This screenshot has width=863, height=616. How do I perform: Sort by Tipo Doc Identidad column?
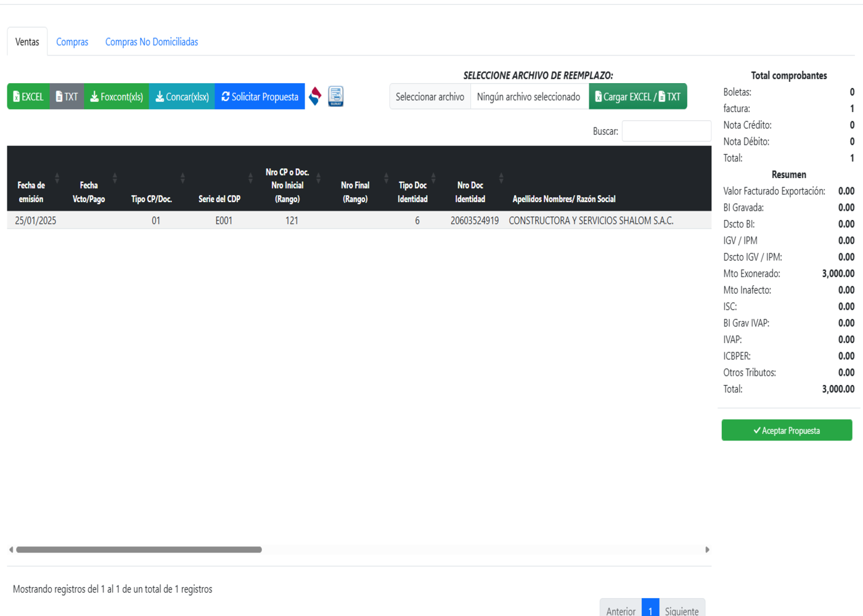click(412, 192)
